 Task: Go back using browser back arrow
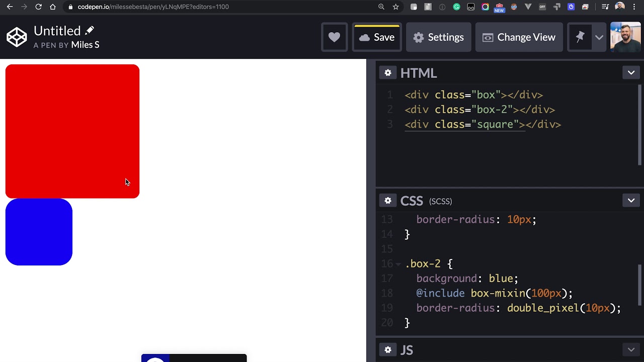(x=10, y=7)
